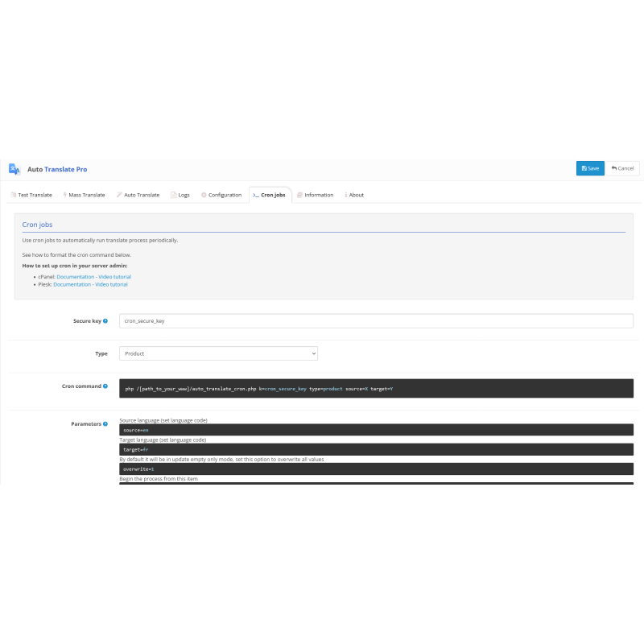Open the Type dropdown showing Product

(x=217, y=353)
